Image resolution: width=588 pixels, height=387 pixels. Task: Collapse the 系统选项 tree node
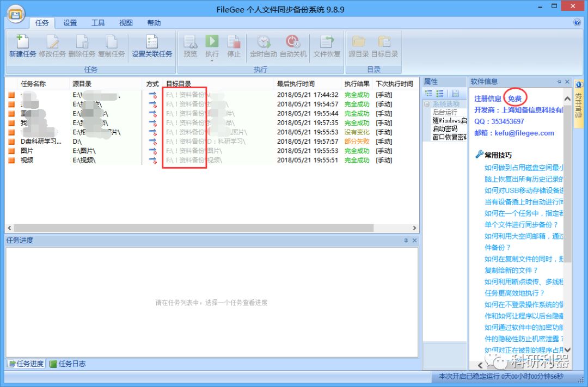point(427,104)
